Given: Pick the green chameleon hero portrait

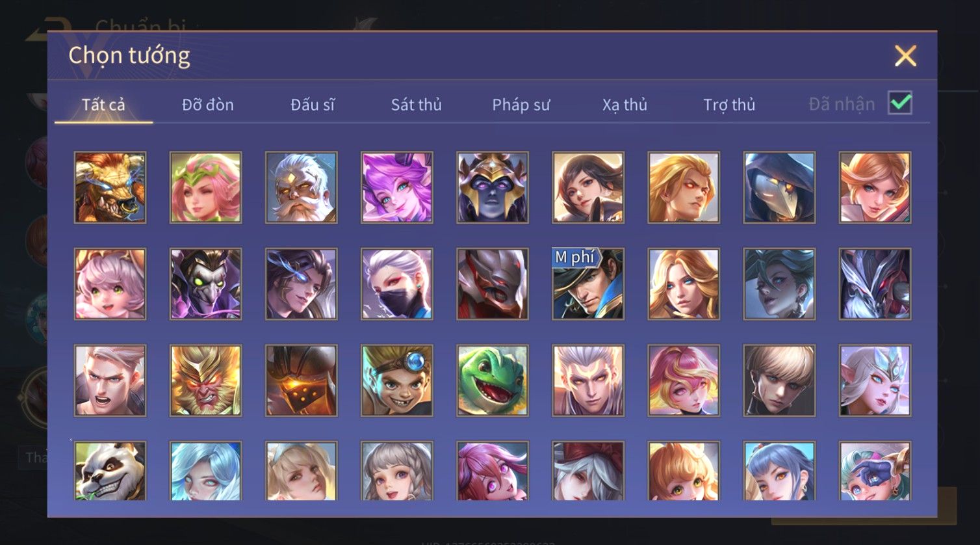Looking at the screenshot, I should click(x=493, y=380).
